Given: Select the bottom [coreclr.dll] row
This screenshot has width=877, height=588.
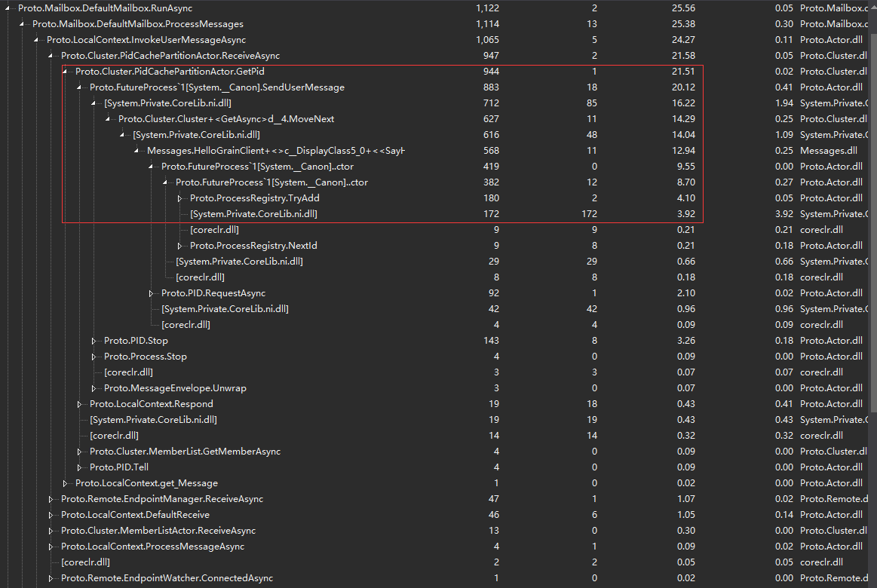Looking at the screenshot, I should 85,562.
